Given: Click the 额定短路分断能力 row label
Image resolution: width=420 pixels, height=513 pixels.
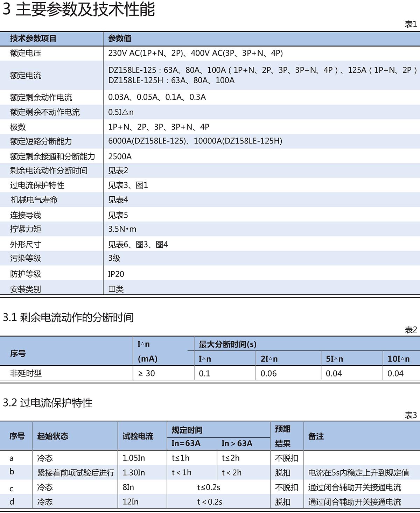Looking at the screenshot, I should point(41,141).
